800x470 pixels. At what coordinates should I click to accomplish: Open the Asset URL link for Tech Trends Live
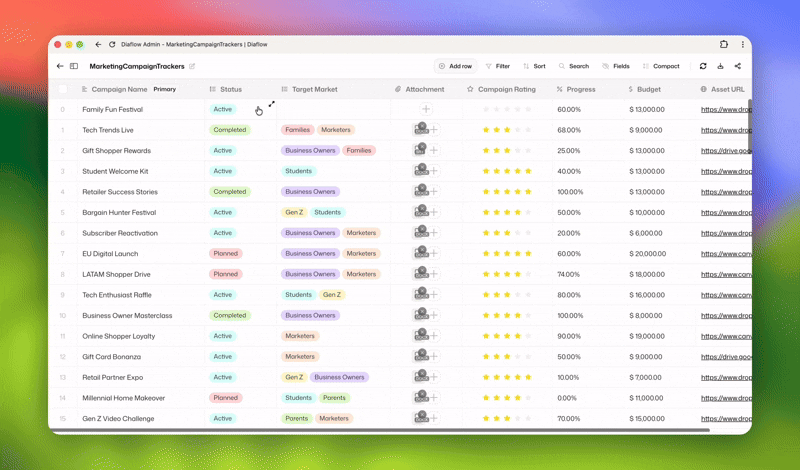(x=726, y=130)
